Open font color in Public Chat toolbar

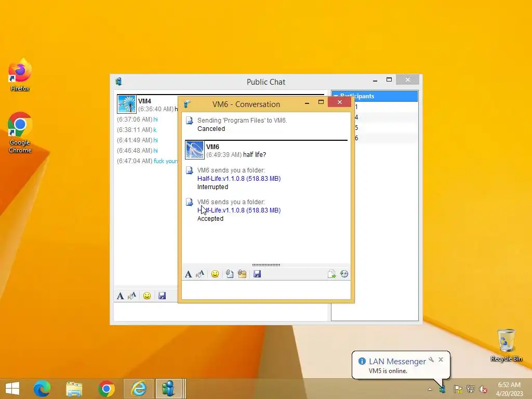click(x=132, y=296)
